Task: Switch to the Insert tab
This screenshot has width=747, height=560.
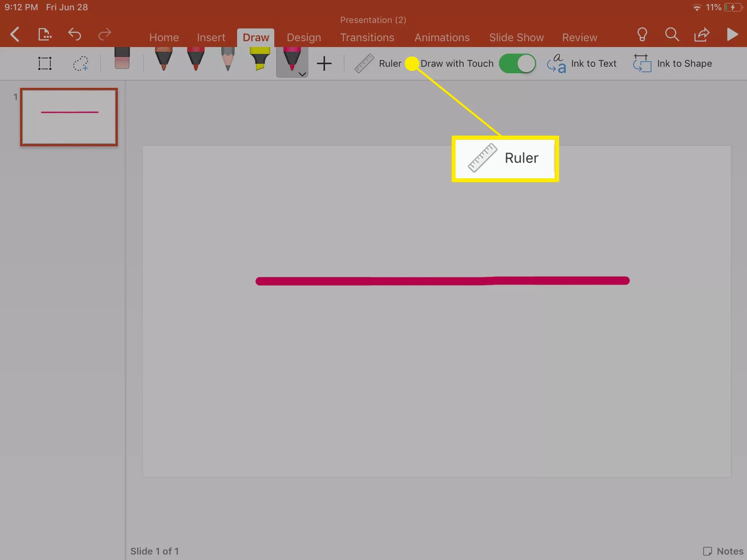Action: pos(211,37)
